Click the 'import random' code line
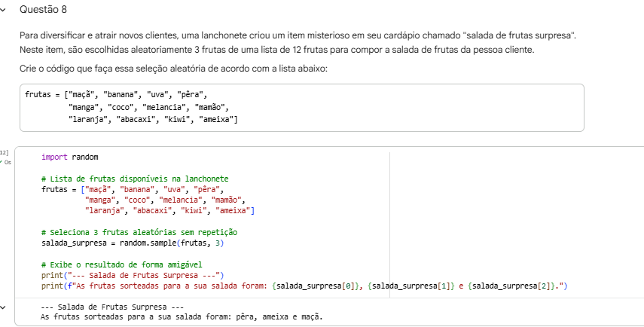This screenshot has width=644, height=327. point(70,157)
